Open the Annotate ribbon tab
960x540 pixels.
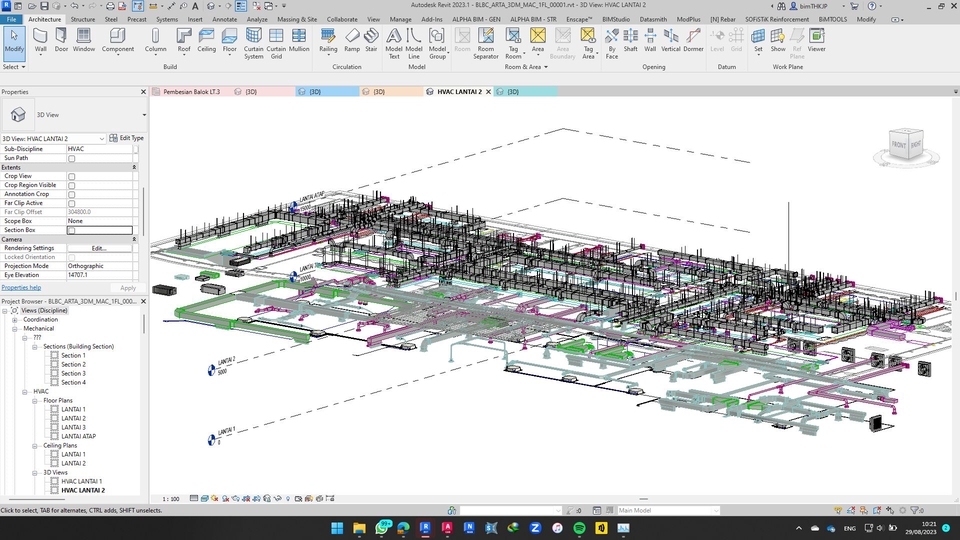point(225,19)
